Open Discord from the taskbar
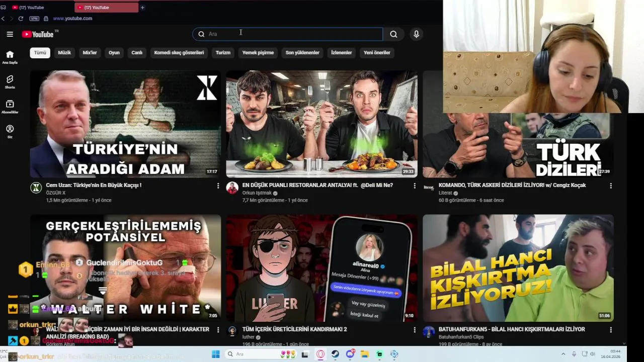This screenshot has width=644, height=362. pos(350,354)
